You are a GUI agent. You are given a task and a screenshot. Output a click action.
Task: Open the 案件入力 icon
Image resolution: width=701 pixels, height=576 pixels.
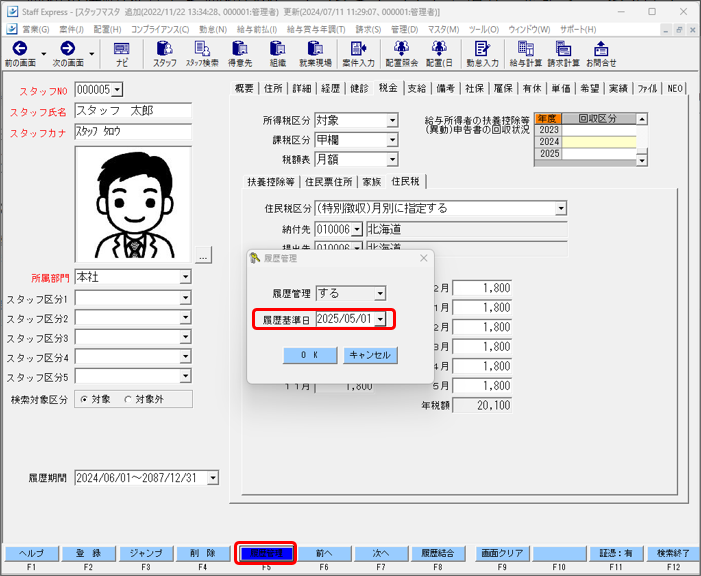(358, 48)
